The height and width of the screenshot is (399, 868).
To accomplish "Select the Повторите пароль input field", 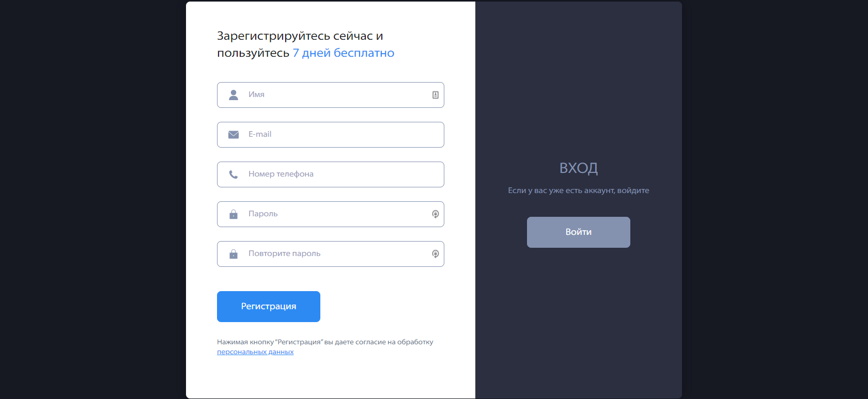I will coord(331,254).
